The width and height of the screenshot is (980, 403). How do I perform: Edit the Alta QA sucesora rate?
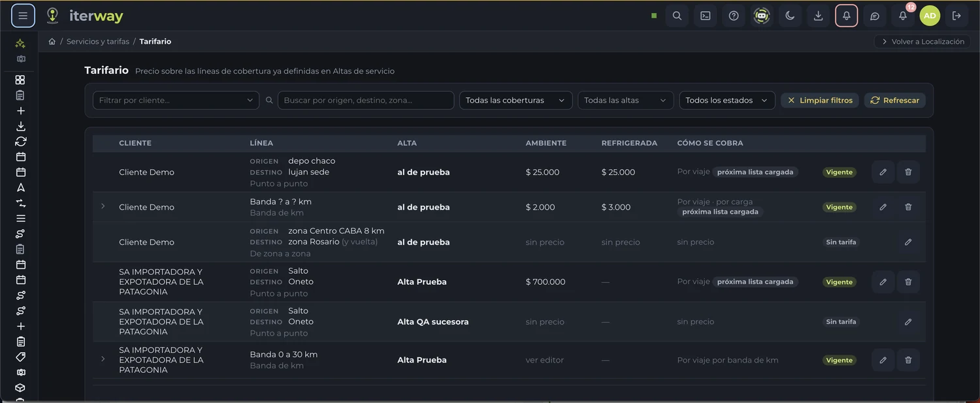[x=908, y=322]
